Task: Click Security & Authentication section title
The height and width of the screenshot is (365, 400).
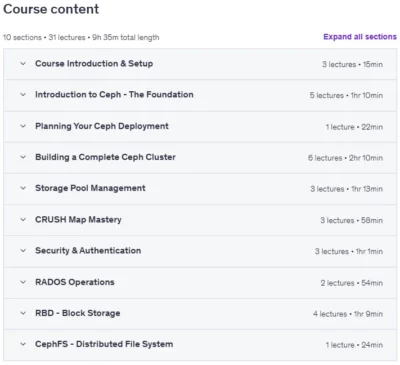Action: 88,251
